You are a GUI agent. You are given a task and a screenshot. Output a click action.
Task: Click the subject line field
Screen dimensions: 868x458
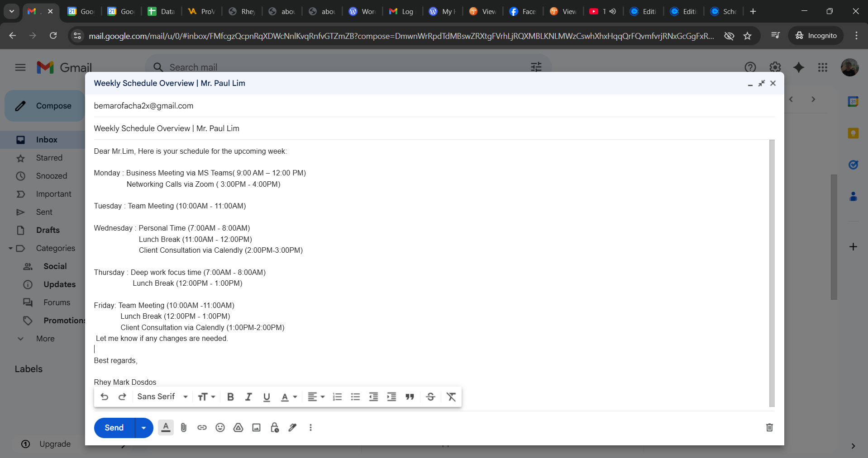434,128
